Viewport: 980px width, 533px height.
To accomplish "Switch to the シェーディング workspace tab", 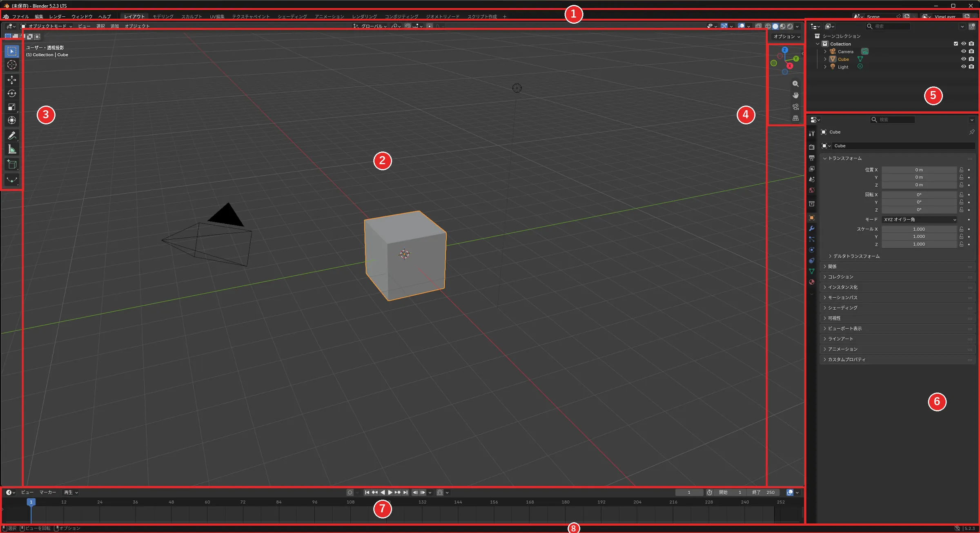I will coord(292,17).
